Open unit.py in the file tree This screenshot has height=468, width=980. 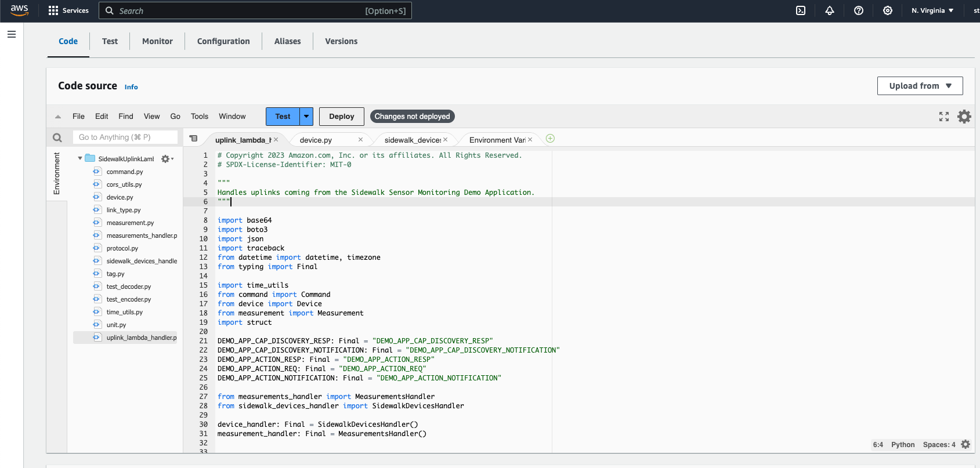(116, 325)
